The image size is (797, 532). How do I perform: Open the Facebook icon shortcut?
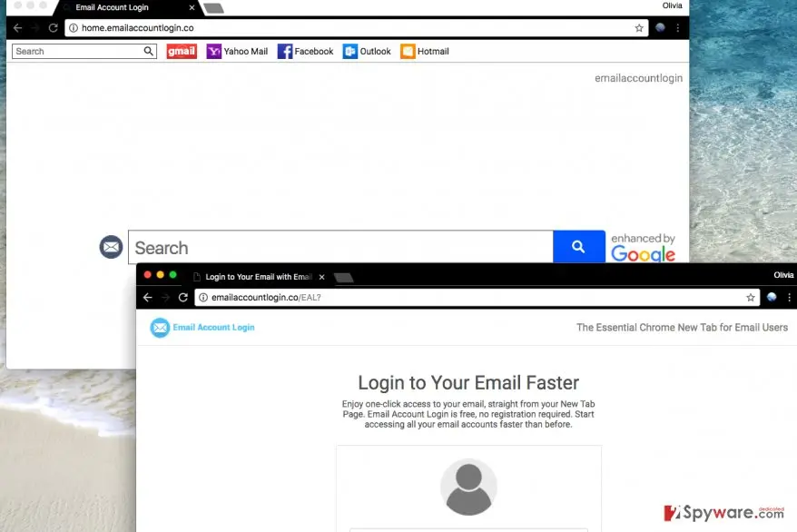pos(285,52)
